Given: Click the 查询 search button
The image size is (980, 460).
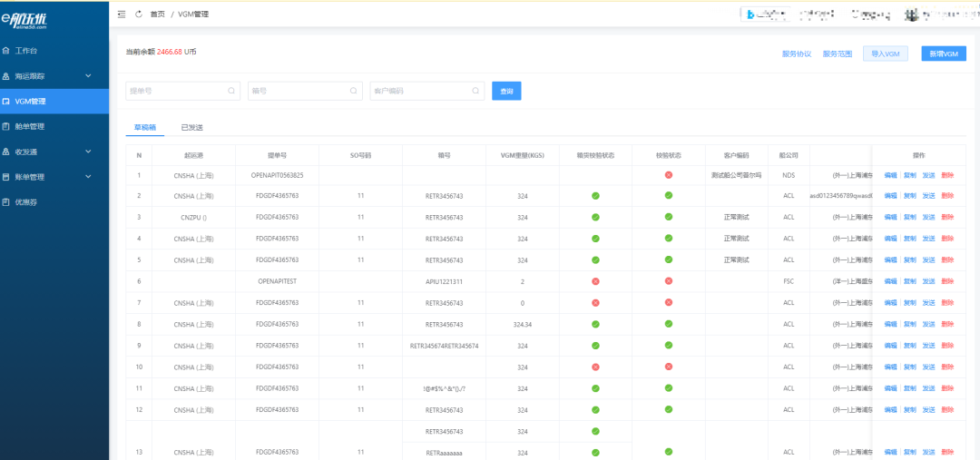Looking at the screenshot, I should click(506, 91).
